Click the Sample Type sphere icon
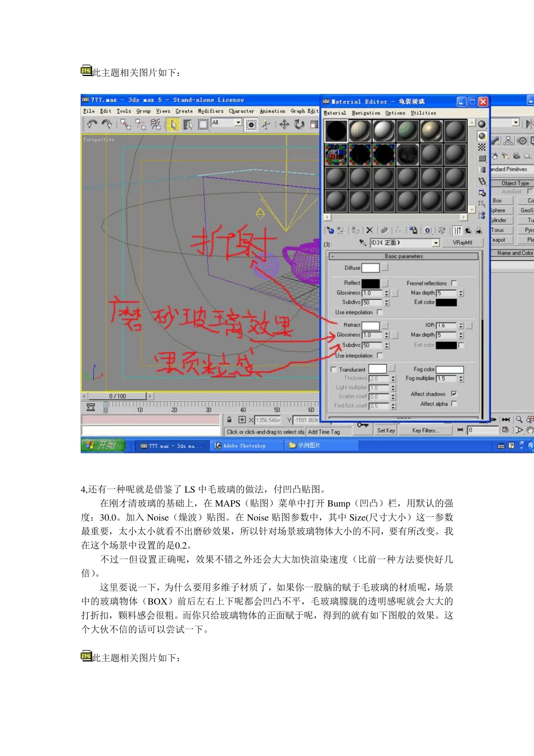 482,124
